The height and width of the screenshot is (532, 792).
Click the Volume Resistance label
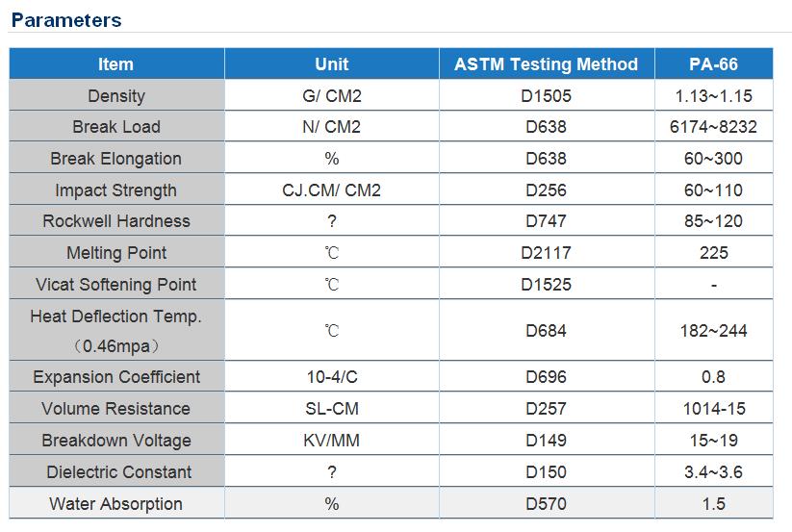click(x=116, y=408)
